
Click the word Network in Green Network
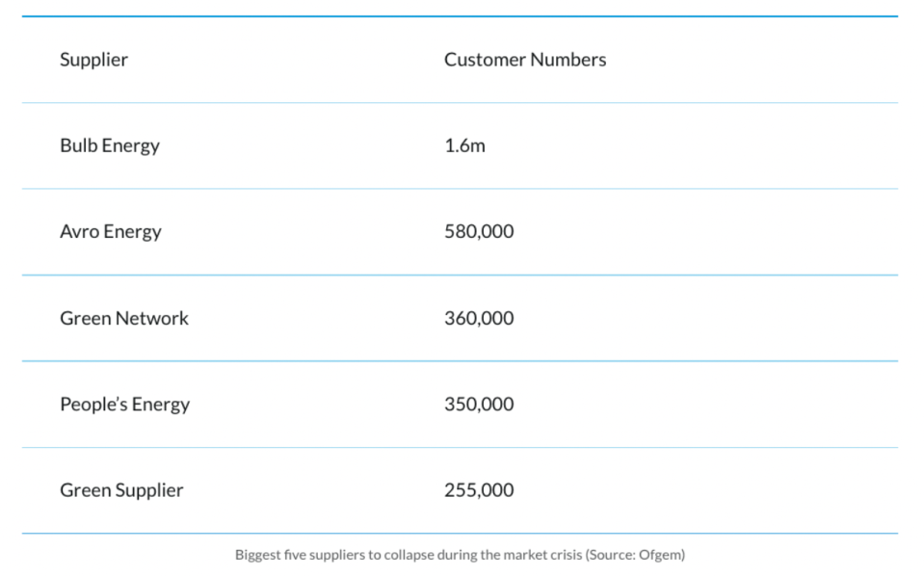point(152,318)
